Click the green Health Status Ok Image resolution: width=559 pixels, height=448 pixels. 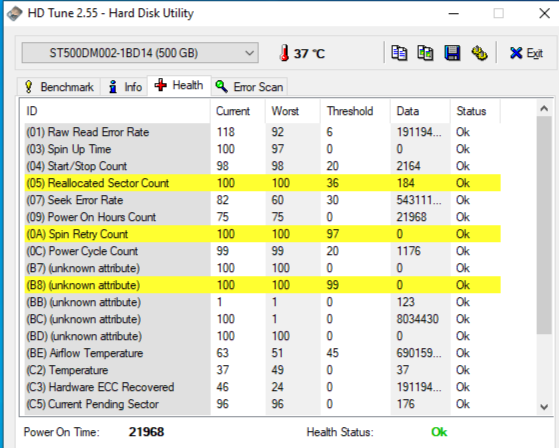coord(439,432)
